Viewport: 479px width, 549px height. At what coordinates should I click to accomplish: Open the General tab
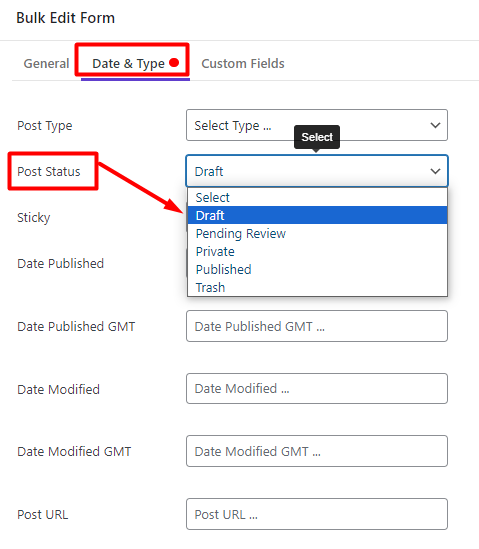[46, 63]
